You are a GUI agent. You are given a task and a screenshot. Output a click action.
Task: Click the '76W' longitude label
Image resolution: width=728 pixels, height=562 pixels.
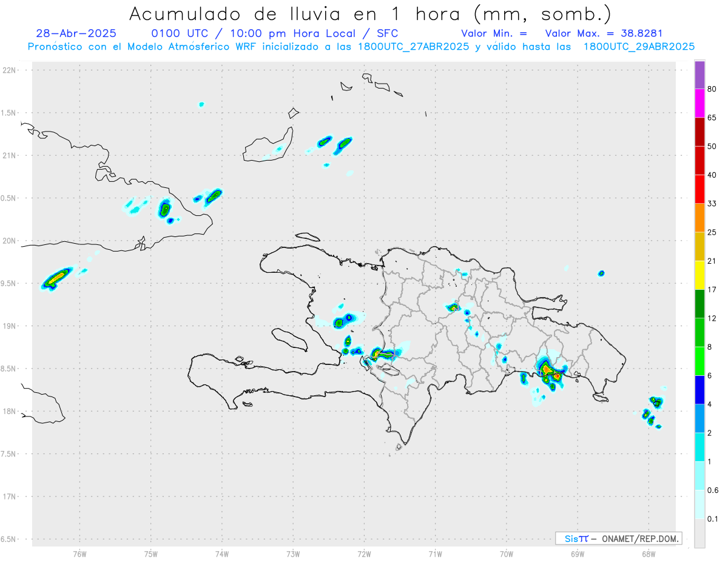click(x=79, y=554)
